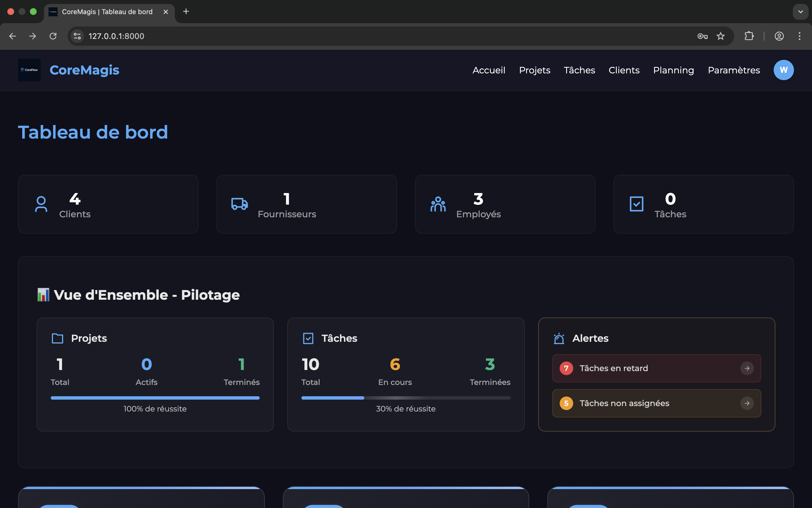Click arrow on Tâches en retard alert

point(747,368)
